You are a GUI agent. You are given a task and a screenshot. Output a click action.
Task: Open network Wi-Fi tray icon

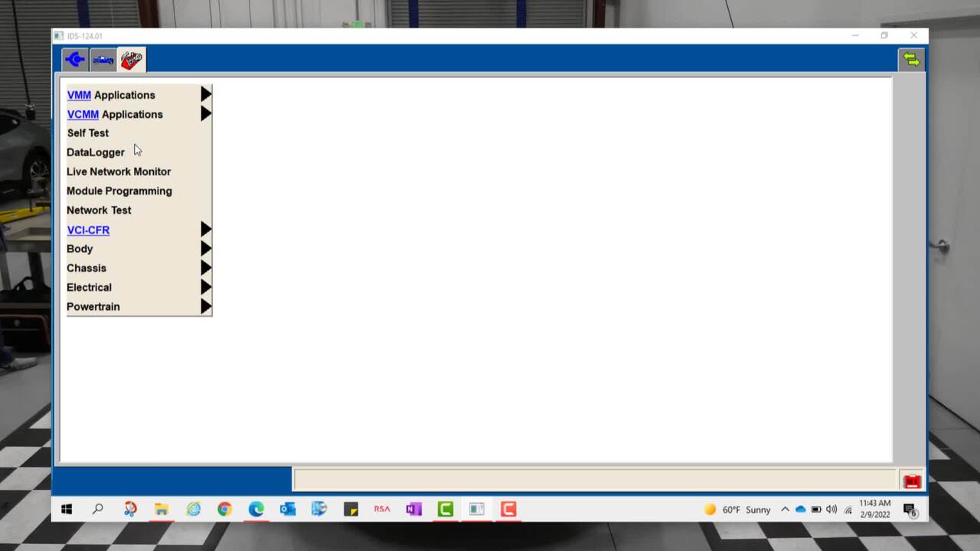coord(848,509)
